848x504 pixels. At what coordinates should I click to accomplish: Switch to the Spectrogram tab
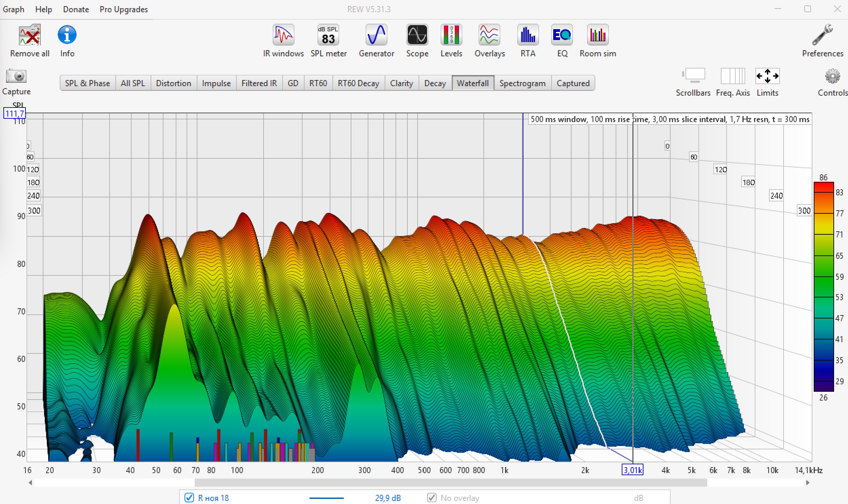coord(522,83)
